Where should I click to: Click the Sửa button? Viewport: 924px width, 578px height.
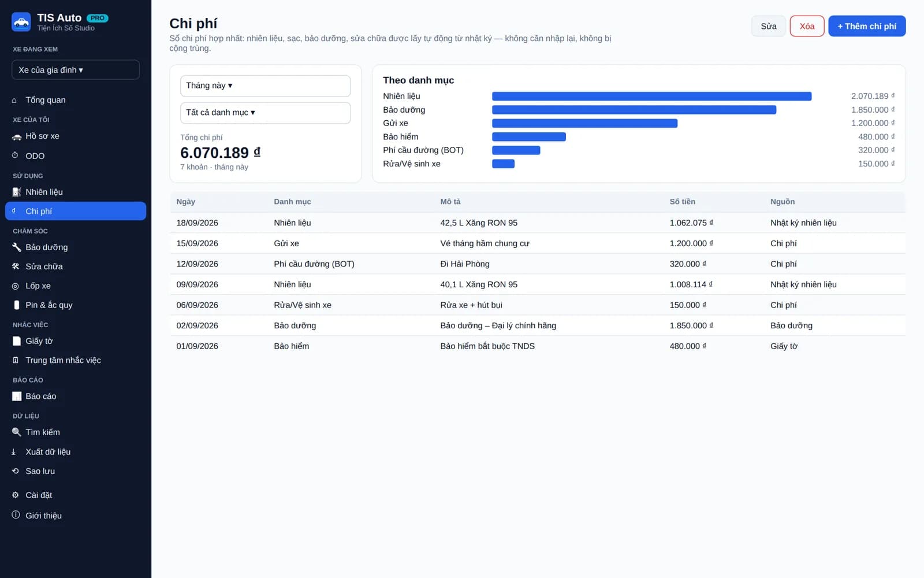point(769,26)
